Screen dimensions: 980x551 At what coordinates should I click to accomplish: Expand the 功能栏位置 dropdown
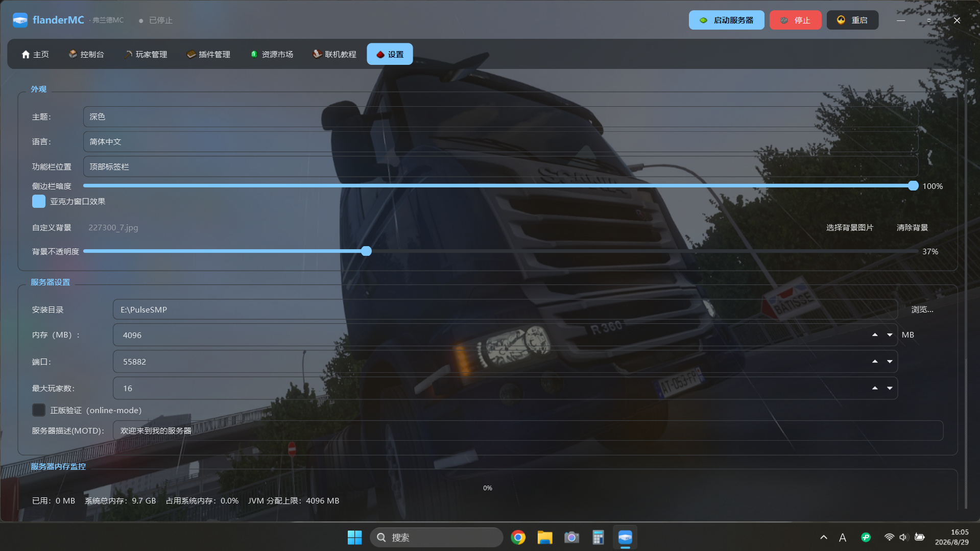point(500,166)
